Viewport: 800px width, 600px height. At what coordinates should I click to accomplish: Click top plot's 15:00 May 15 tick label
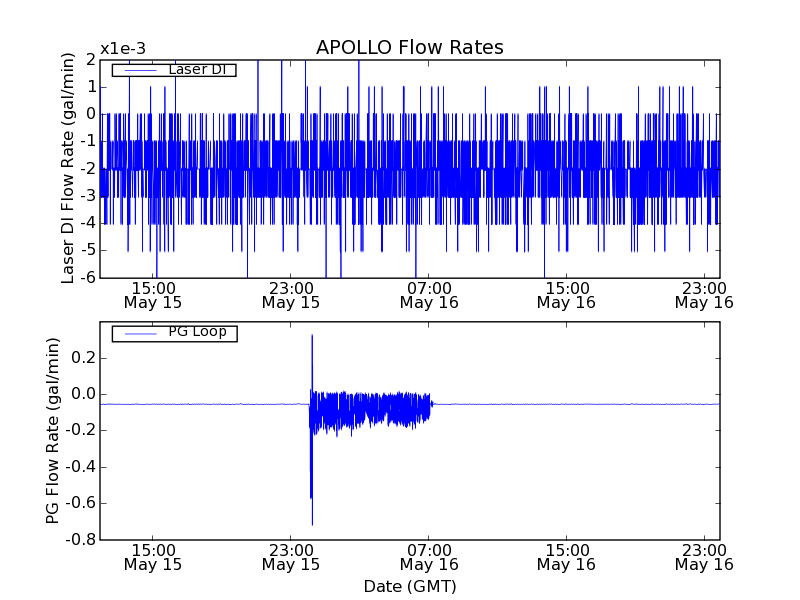153,294
